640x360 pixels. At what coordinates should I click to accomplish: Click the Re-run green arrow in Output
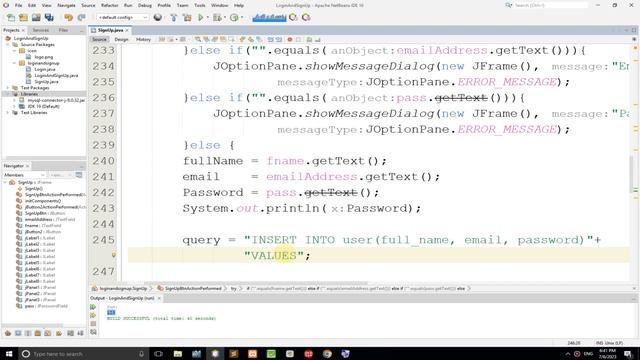[x=93, y=307]
